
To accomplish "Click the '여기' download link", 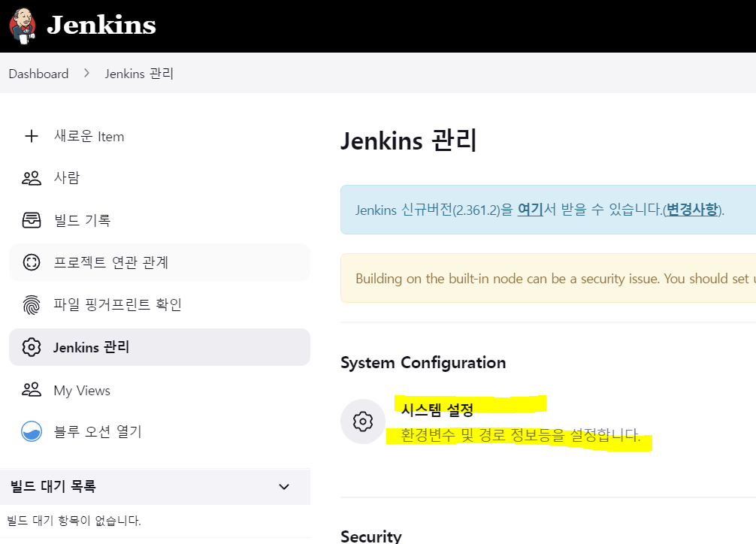I will [531, 210].
